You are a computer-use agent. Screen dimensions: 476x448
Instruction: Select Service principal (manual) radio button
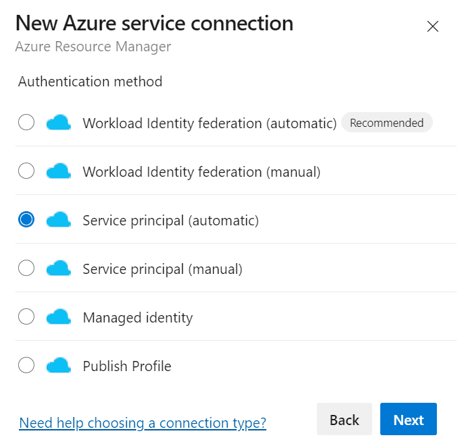pyautogui.click(x=26, y=268)
